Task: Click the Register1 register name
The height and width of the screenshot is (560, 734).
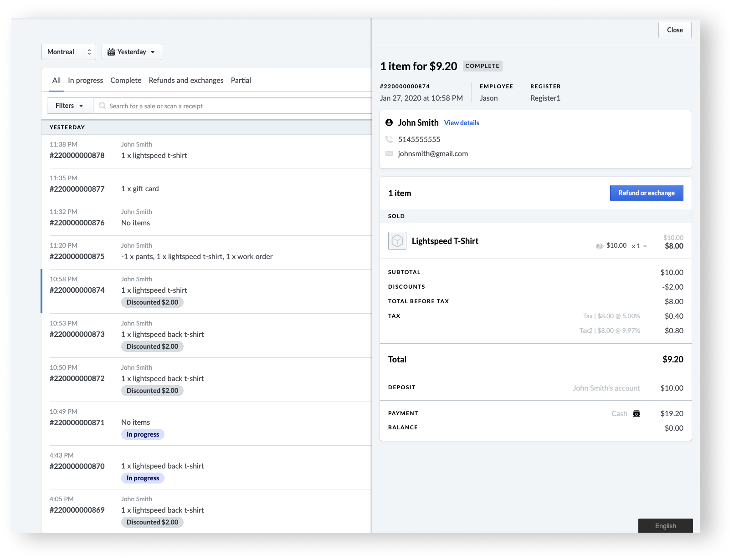Action: coord(545,98)
